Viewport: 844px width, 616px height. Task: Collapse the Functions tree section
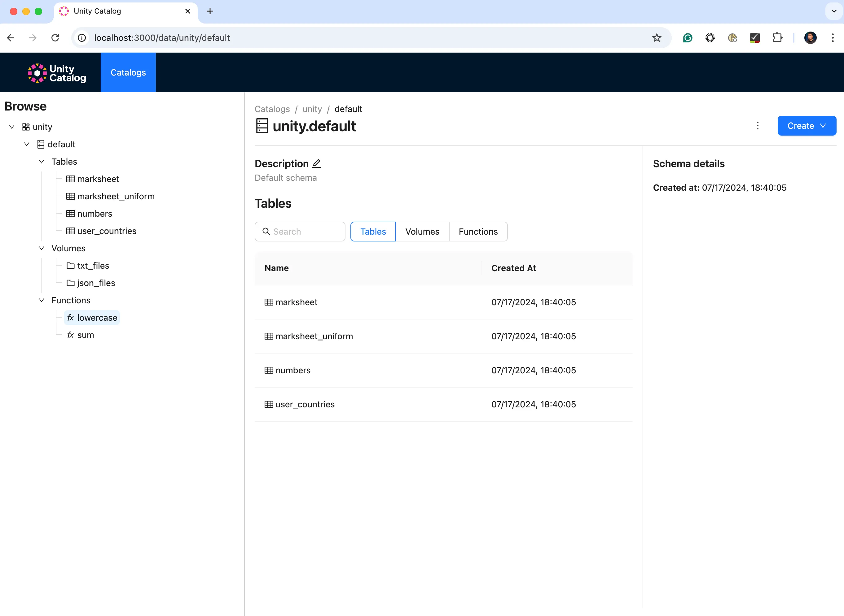tap(42, 301)
